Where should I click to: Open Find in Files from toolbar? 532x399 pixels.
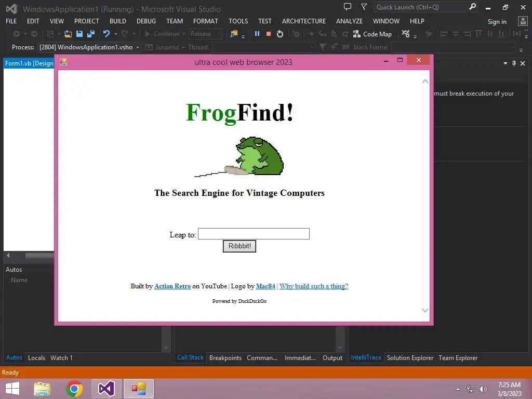click(234, 34)
